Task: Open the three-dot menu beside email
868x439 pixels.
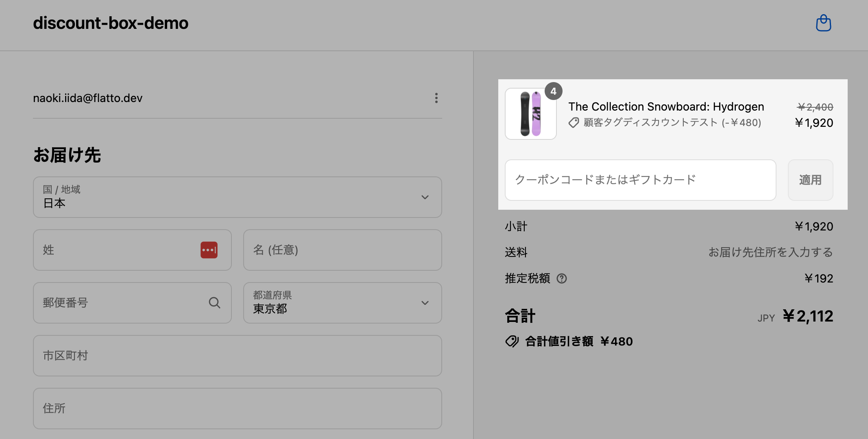Action: tap(436, 98)
